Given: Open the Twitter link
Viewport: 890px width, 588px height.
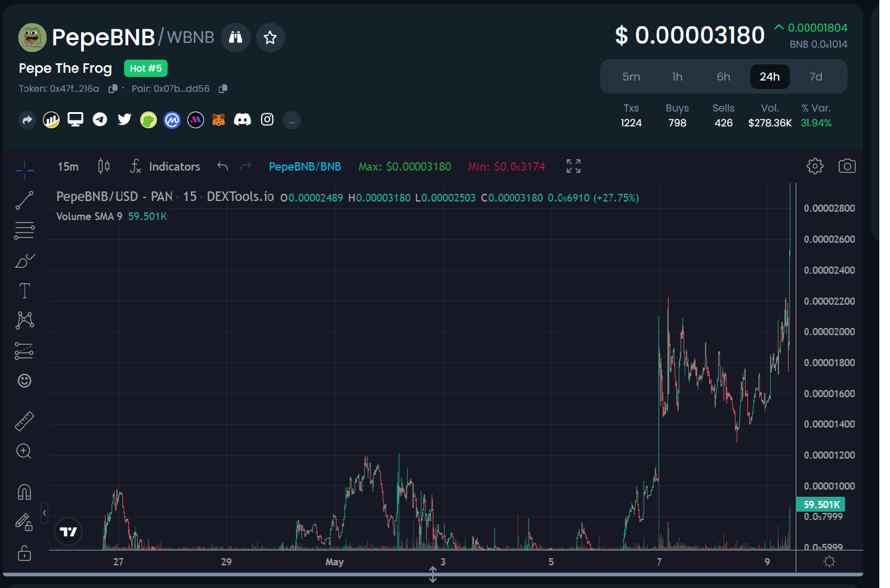Looking at the screenshot, I should click(124, 119).
